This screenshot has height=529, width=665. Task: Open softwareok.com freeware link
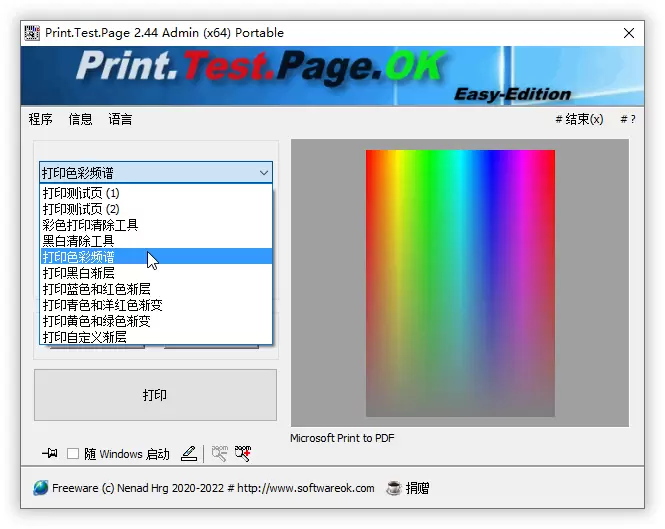(213, 488)
